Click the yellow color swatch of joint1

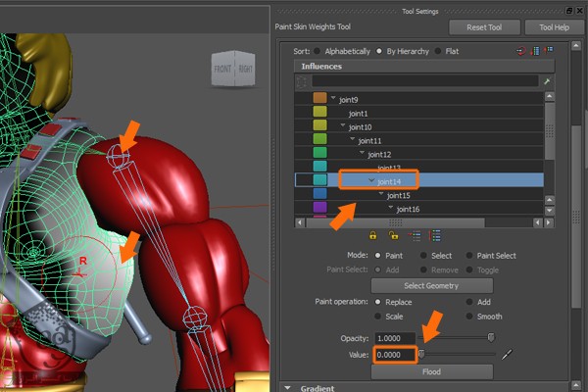(319, 112)
